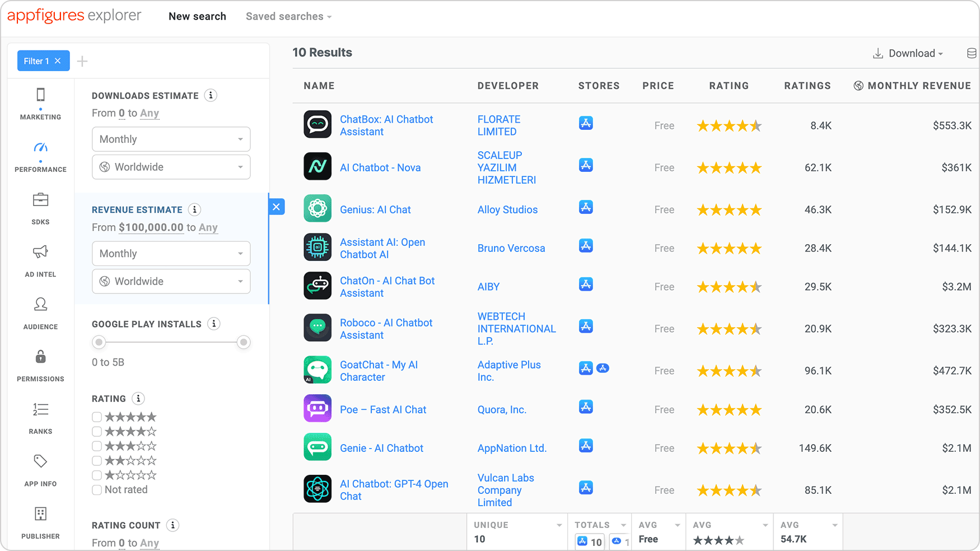Screen dimensions: 980x551
Task: Click the database columns icon next to Download
Action: [x=972, y=53]
